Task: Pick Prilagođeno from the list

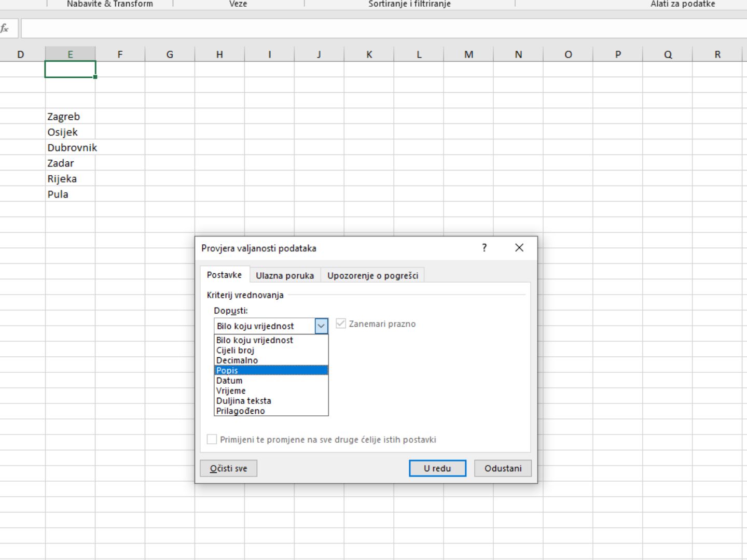Action: coord(271,411)
